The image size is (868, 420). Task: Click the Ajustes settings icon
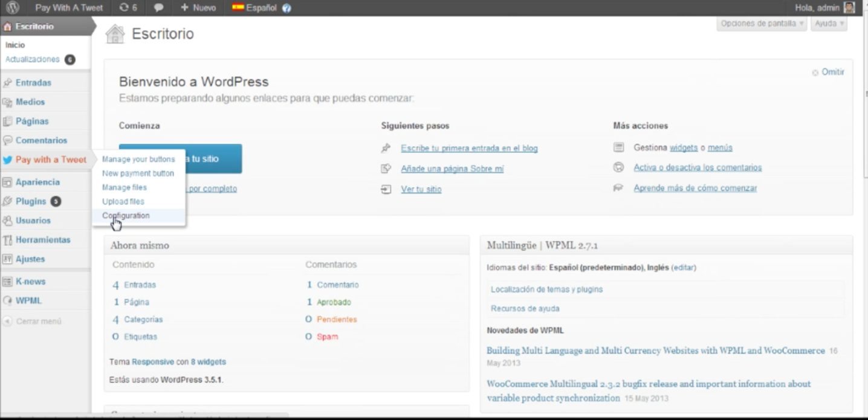8,259
